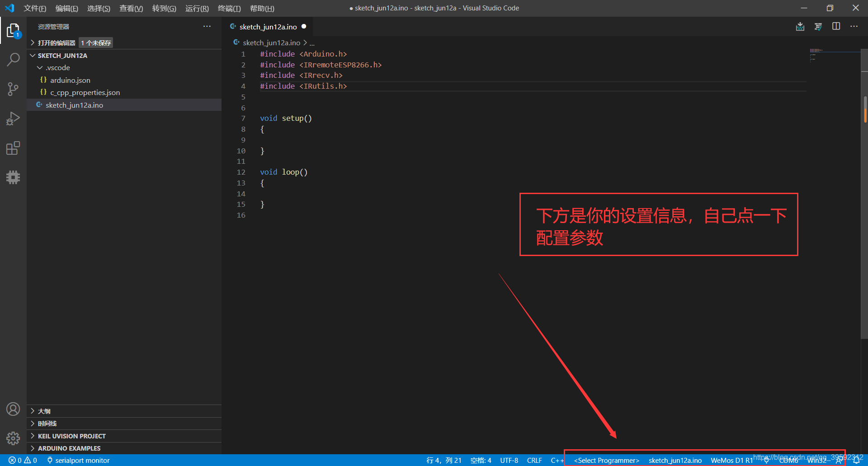
Task: Open arduino.json from the explorer
Action: pos(70,80)
